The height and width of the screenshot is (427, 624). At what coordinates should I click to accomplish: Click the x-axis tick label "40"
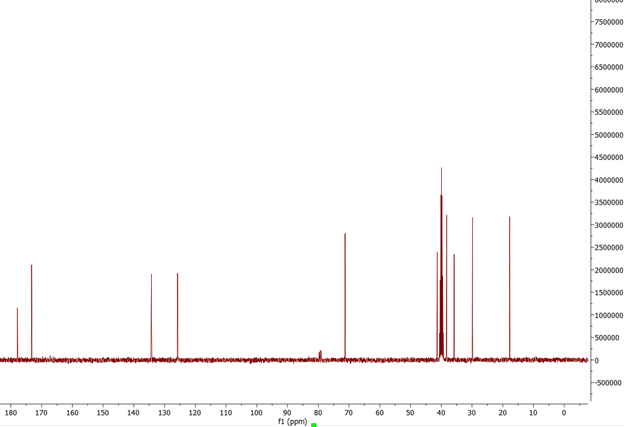[x=441, y=413]
